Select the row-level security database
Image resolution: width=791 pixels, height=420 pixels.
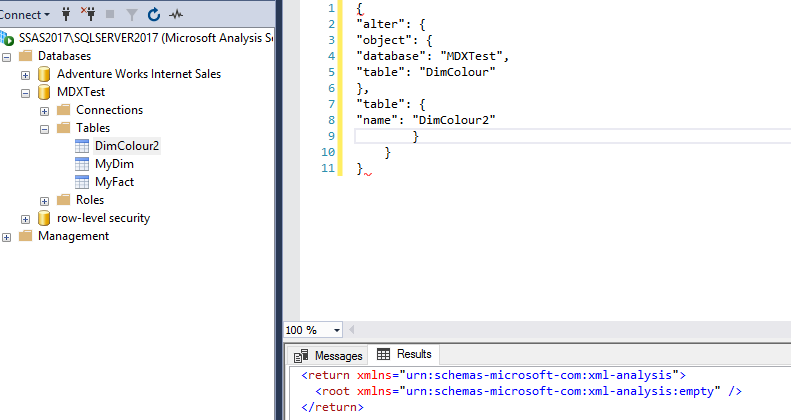(103, 218)
